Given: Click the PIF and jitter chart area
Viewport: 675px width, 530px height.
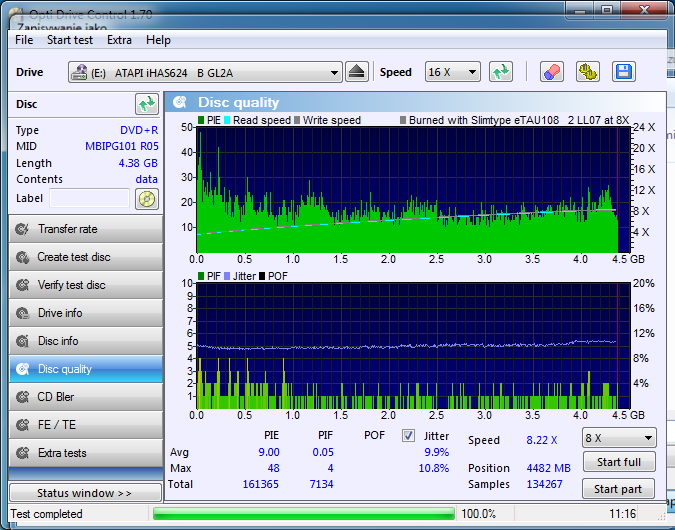Looking at the screenshot, I should click(x=413, y=346).
